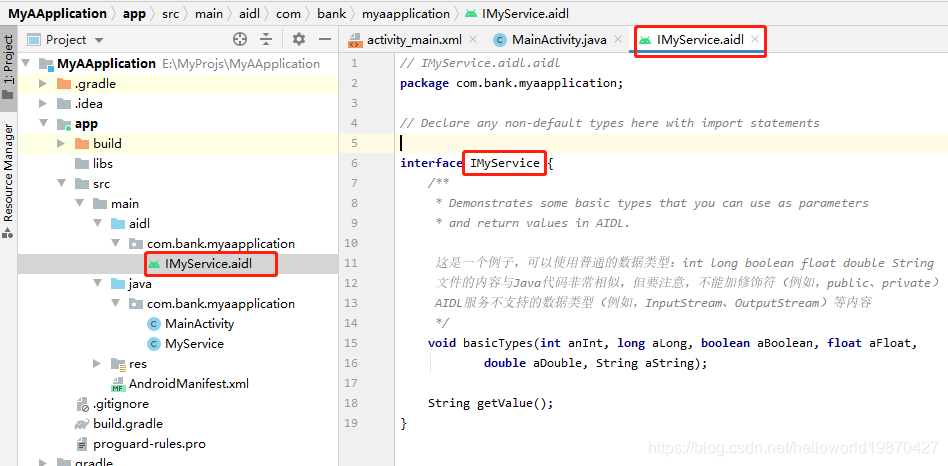Click main in the breadcrumb path
The height and width of the screenshot is (466, 948).
point(209,13)
